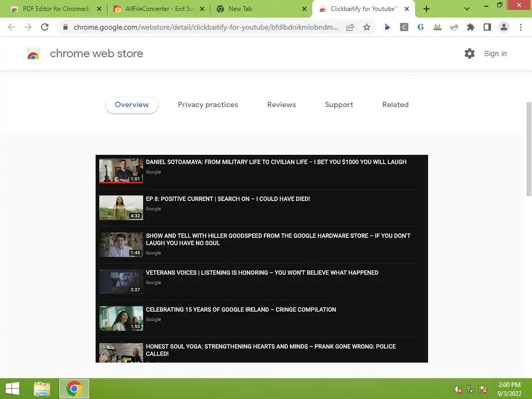The width and height of the screenshot is (532, 399).
Task: Click the address bar URL
Action: click(206, 27)
